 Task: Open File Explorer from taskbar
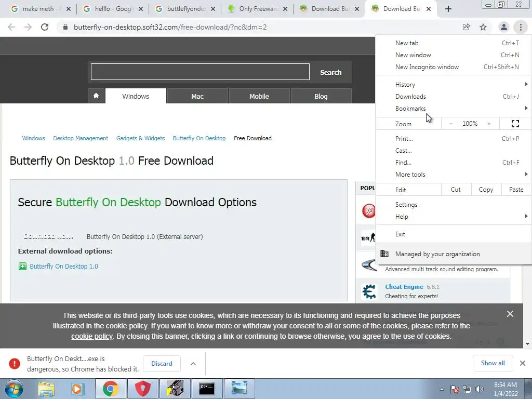[46, 389]
